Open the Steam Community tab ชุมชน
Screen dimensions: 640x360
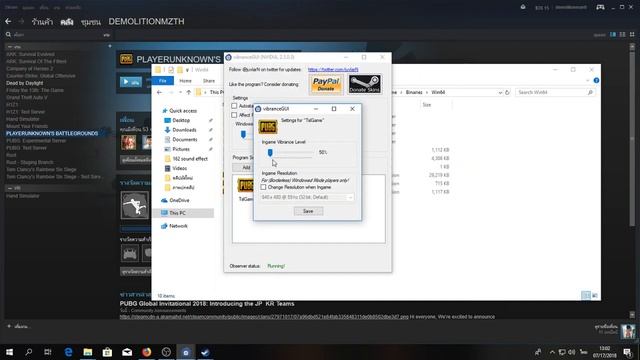tap(91, 22)
